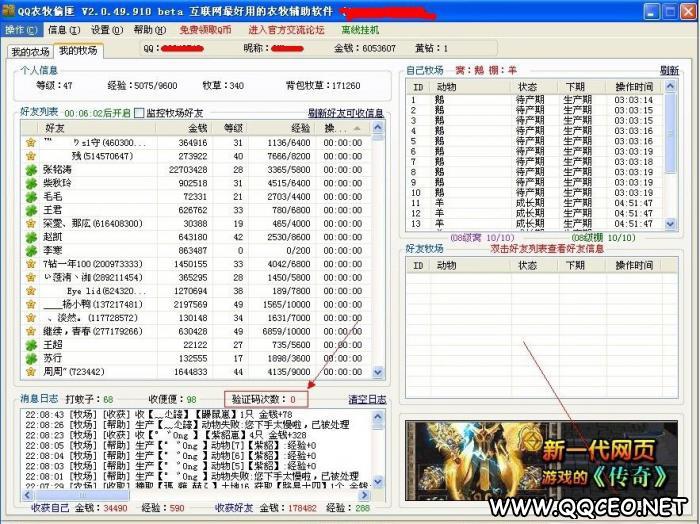Click right arrow of log horizontal scrollbar

point(365,495)
